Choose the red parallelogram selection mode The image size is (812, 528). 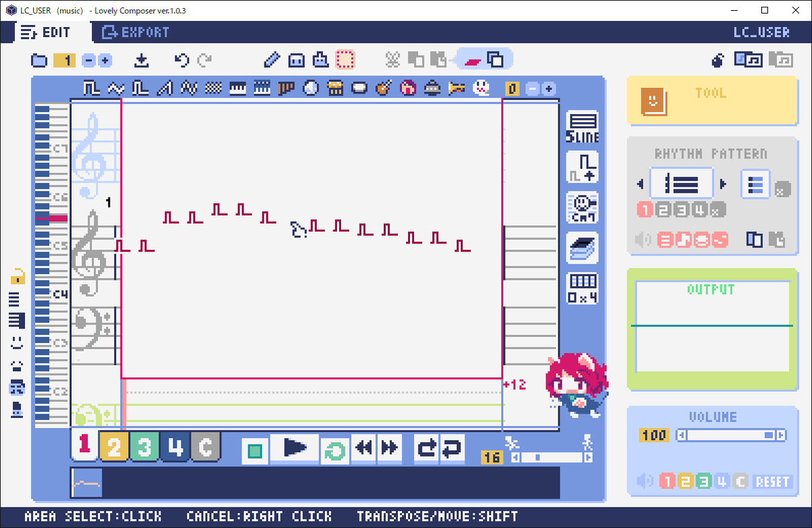click(473, 61)
